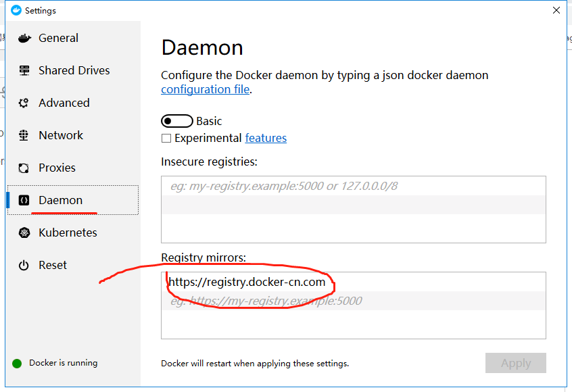Screen dimensions: 572x392
Task: Click the 'Docker will restart when applying' note
Action: pos(255,364)
